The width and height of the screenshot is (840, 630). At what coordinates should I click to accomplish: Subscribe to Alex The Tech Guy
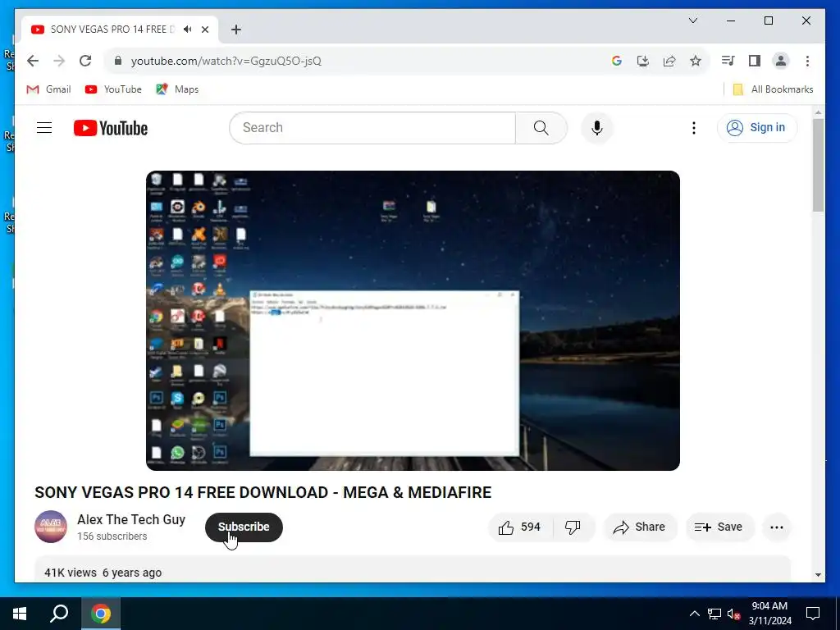coord(244,527)
